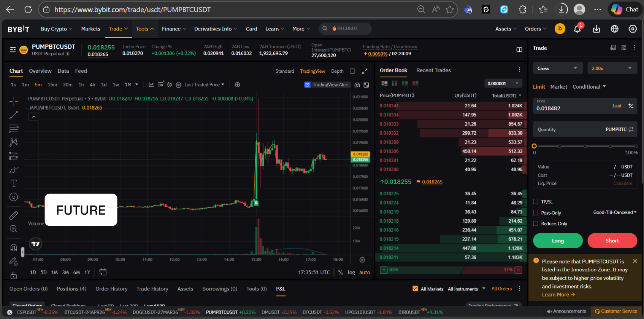Open the app download icon in header
644x319 pixels.
tap(596, 29)
